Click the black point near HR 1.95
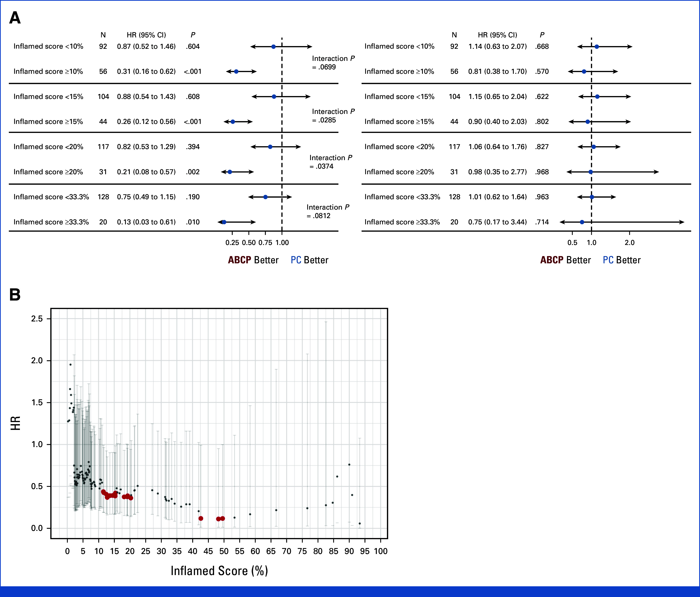This screenshot has height=597, width=700. pyautogui.click(x=70, y=364)
